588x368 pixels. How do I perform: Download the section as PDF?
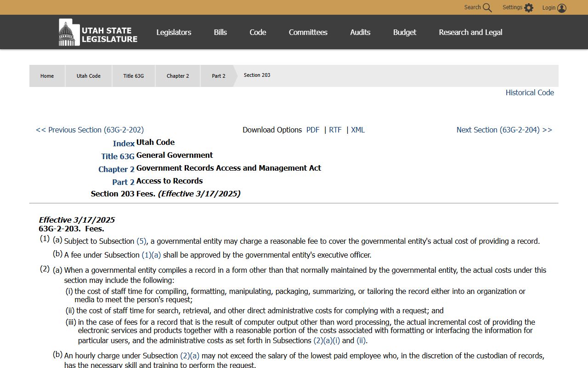[x=313, y=130]
